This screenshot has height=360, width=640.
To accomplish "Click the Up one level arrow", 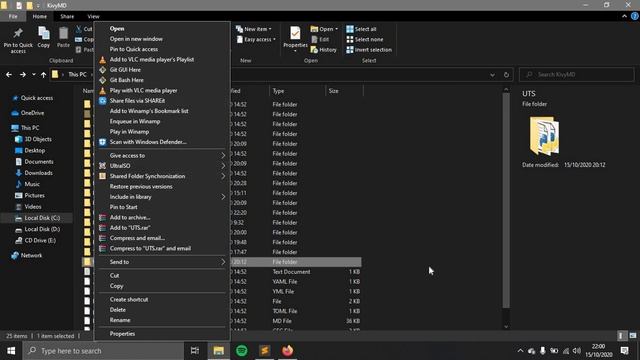I will (x=43, y=75).
